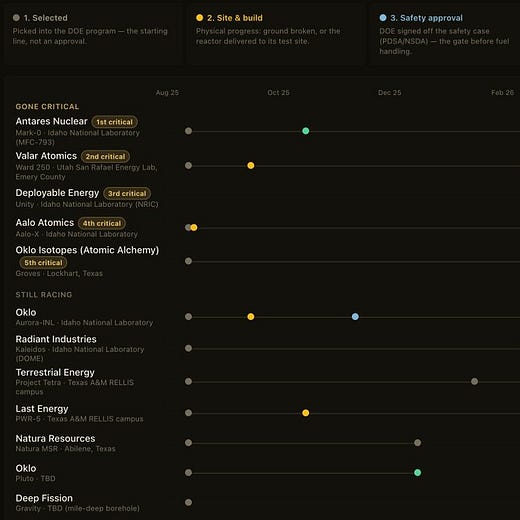Screen dimensions: 520x520
Task: Select Valar Atomics yellow site & build marker
Action: tap(251, 165)
